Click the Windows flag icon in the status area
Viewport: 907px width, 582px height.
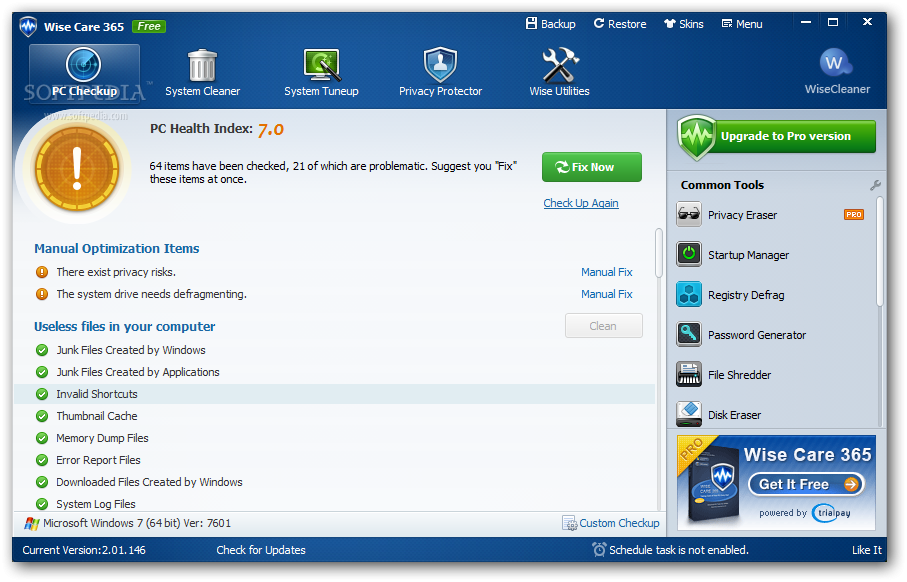click(x=32, y=524)
